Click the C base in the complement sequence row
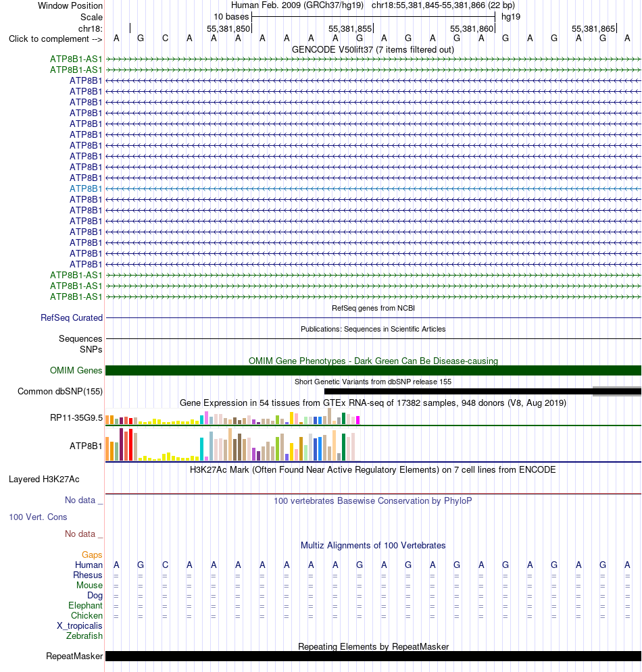 165,38
